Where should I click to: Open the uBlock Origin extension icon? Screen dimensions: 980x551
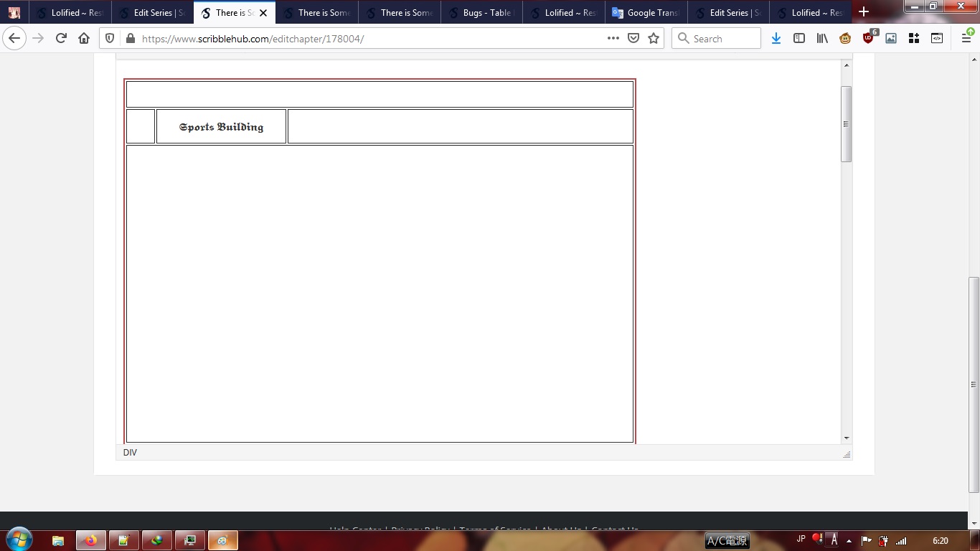coord(869,39)
